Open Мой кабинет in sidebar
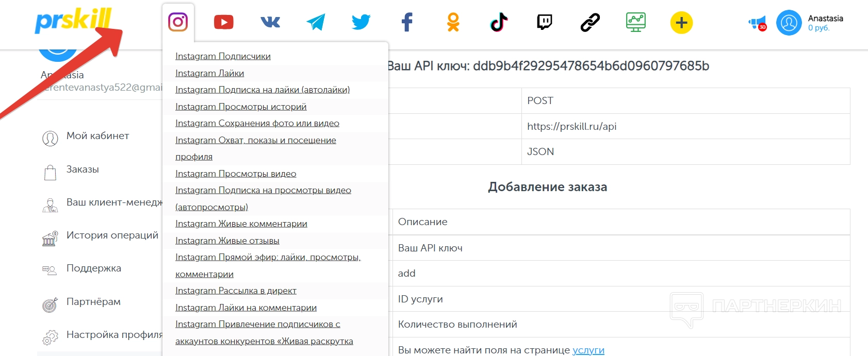Viewport: 868px width, 356px height. point(97,136)
